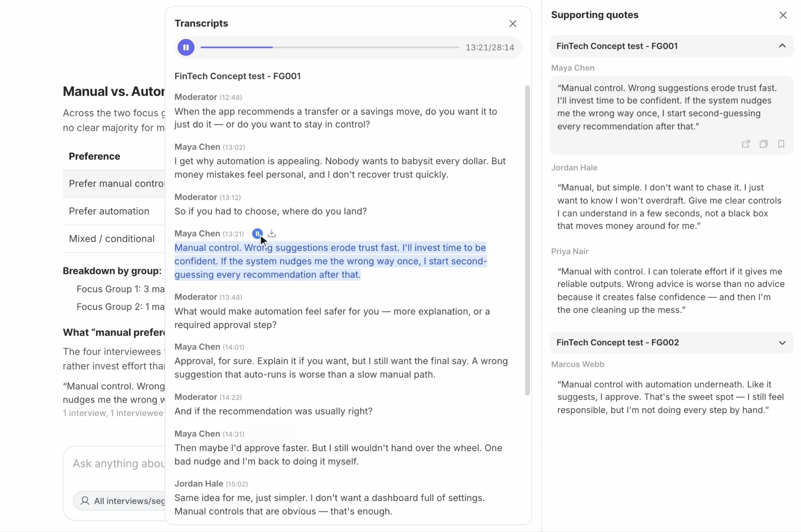Viewport: 801px width, 532px height.
Task: Copy the Maya Chen supporting quote
Action: (x=763, y=144)
